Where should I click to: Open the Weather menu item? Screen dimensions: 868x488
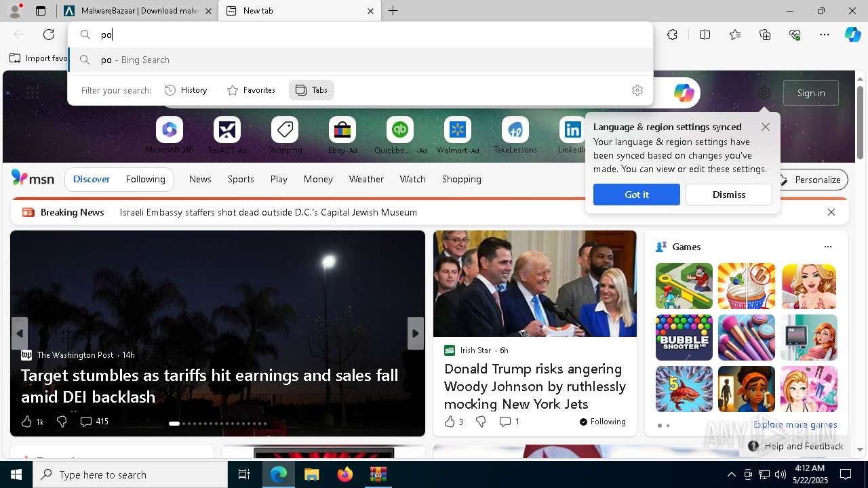click(x=366, y=179)
